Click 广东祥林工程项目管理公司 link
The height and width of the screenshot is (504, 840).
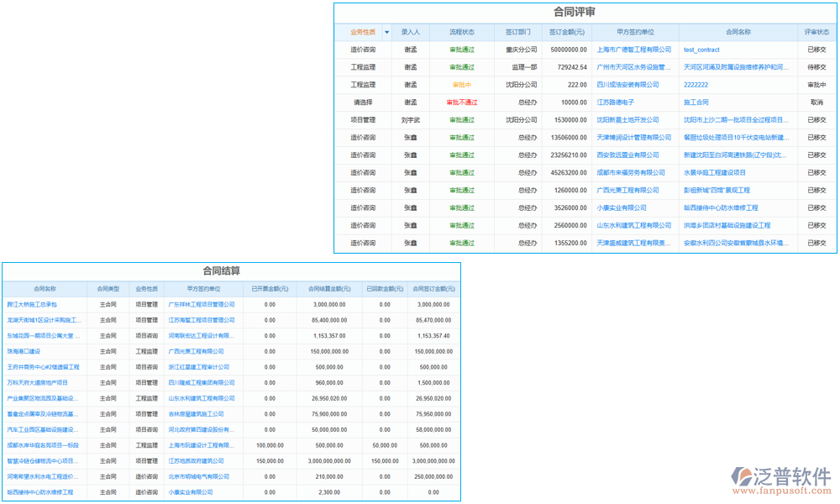point(202,305)
